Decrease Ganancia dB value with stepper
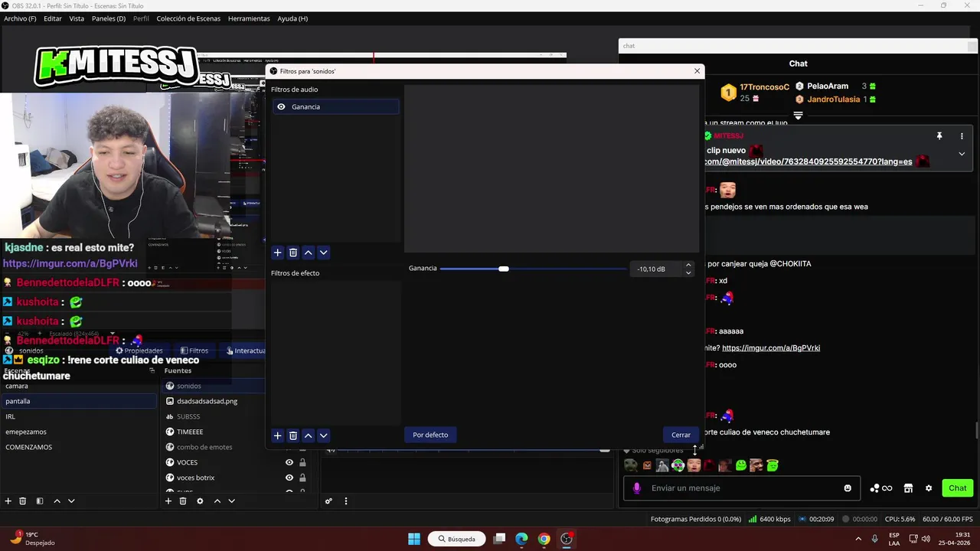The image size is (980, 551). (688, 272)
